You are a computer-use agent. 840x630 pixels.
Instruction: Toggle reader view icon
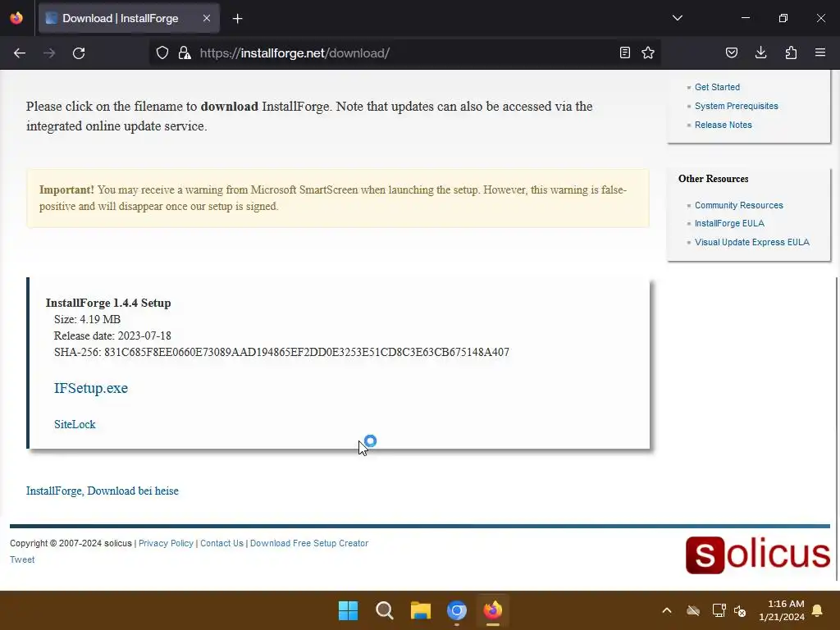click(624, 52)
